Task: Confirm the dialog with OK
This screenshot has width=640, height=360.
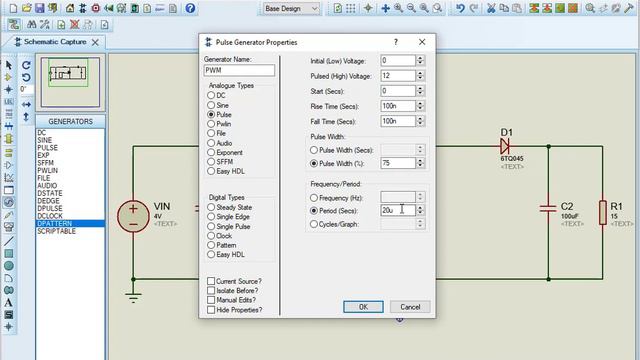Action: pos(363,307)
